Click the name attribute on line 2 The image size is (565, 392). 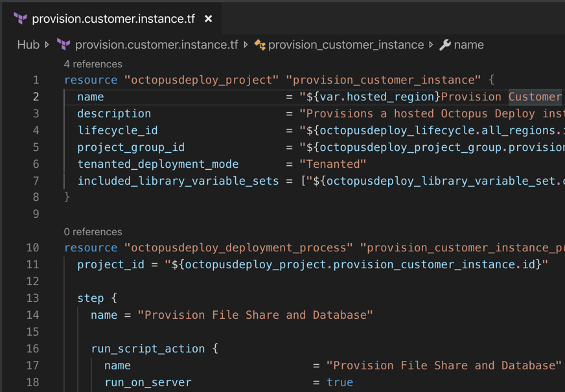[x=91, y=97]
